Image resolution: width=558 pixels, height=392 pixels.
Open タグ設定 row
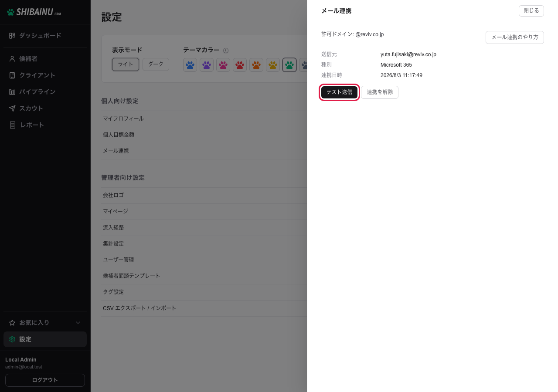tap(204, 292)
